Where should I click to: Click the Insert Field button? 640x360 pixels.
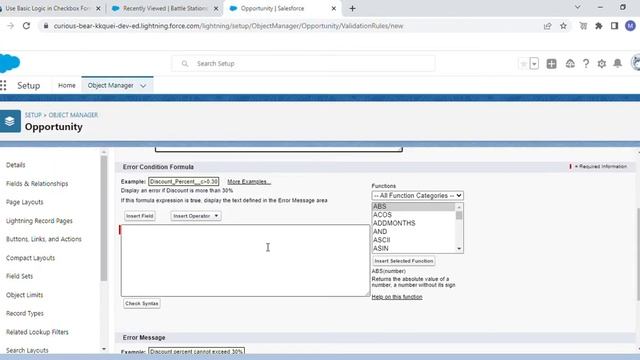pos(140,216)
